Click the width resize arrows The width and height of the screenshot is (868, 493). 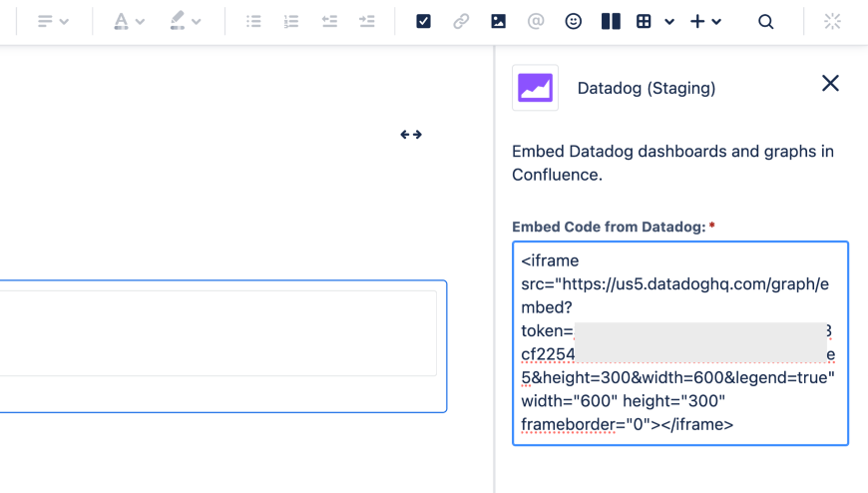click(x=411, y=134)
